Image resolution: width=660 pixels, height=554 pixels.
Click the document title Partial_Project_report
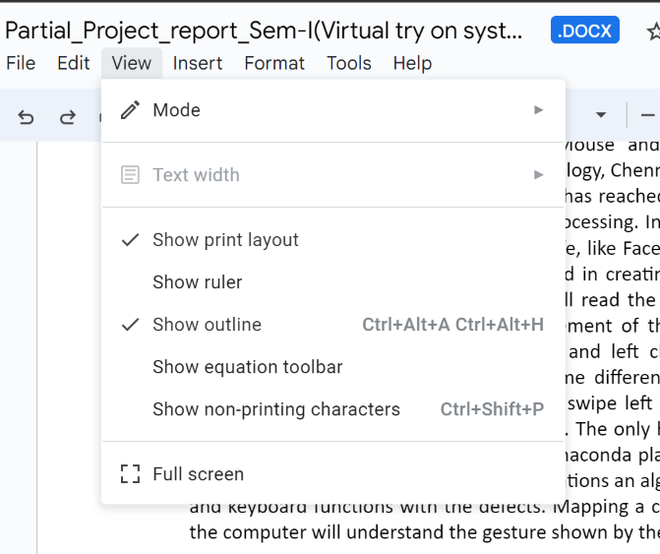pyautogui.click(x=263, y=31)
